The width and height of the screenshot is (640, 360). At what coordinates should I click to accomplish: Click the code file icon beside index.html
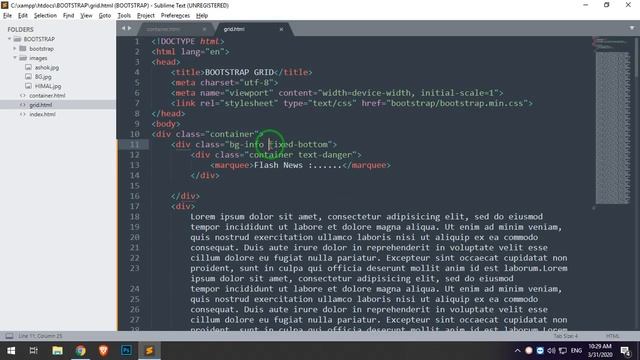point(22,114)
